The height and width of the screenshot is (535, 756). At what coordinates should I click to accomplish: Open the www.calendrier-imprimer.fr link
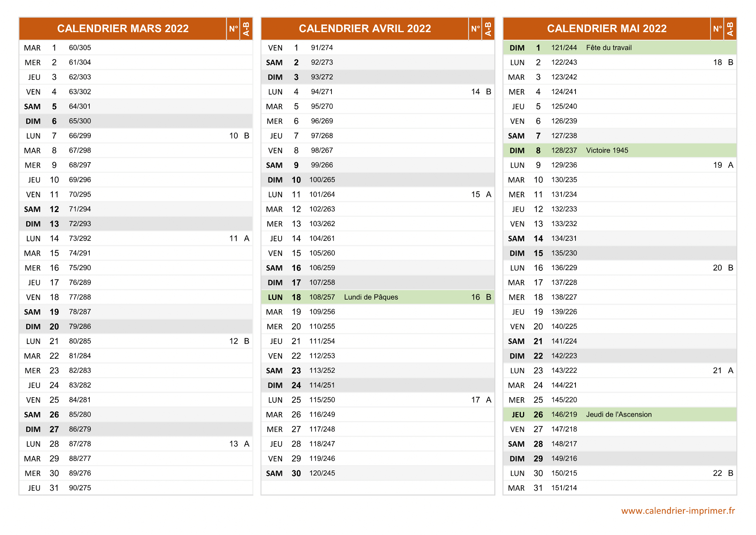[x=678, y=511]
